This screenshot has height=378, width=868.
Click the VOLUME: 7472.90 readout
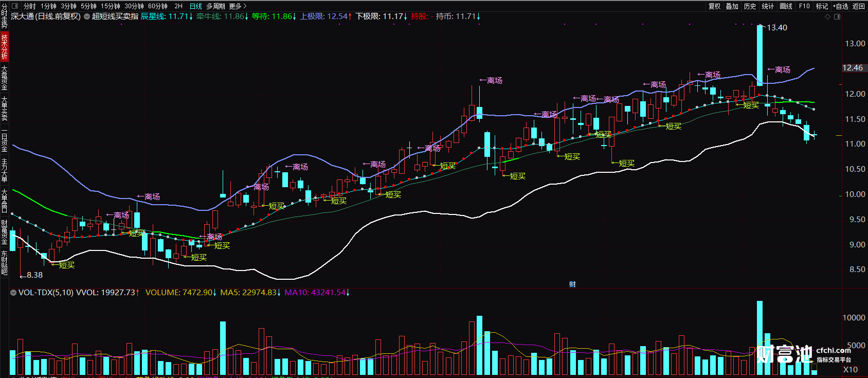point(181,293)
